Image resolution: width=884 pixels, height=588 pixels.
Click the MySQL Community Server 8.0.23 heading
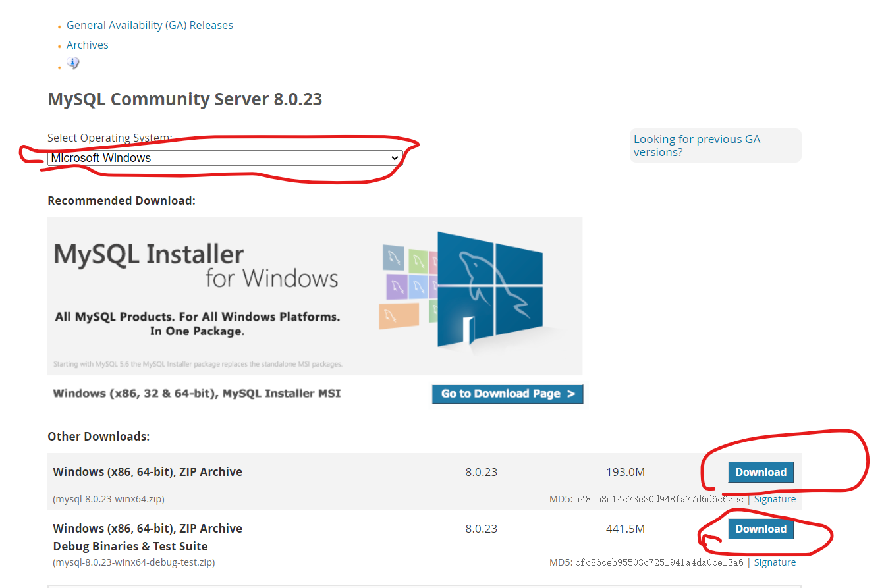185,99
